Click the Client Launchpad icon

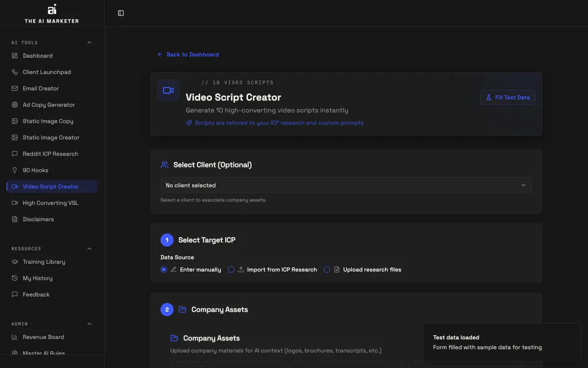15,72
